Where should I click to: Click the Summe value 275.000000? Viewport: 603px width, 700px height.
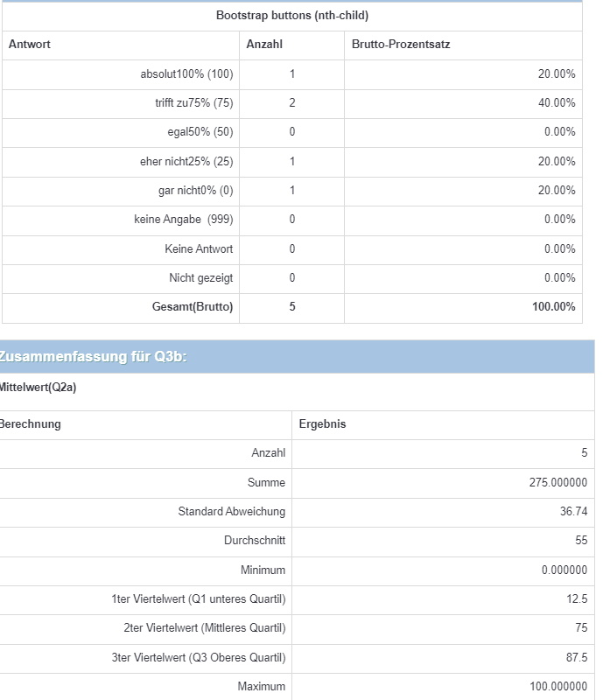click(558, 482)
